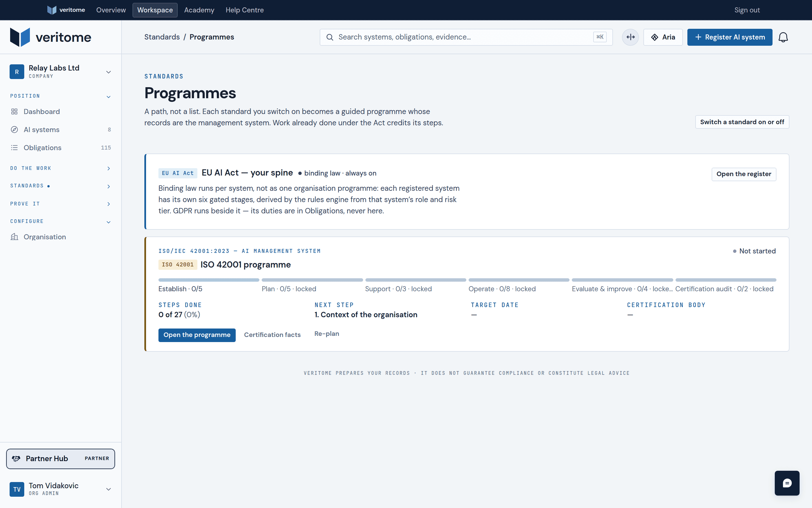Click the TV user avatar

(17, 489)
